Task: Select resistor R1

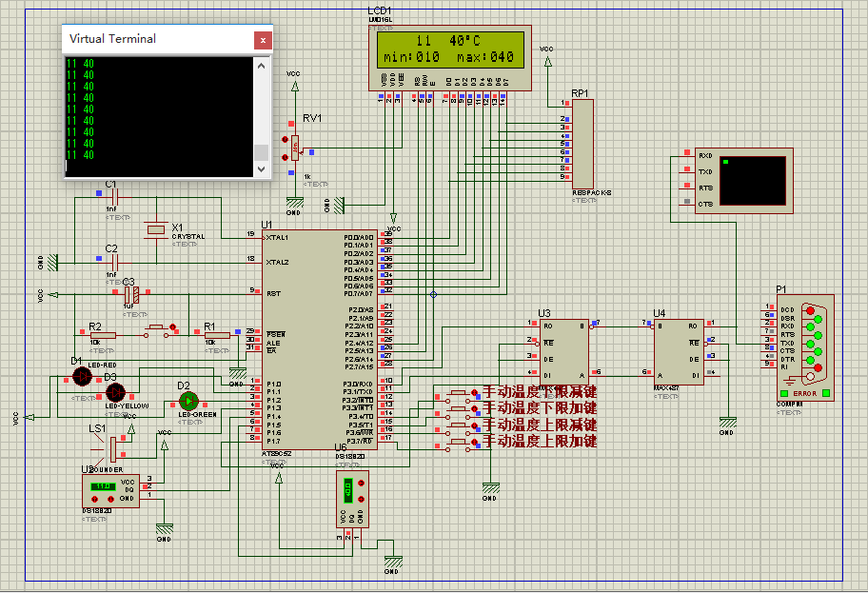Action: point(217,335)
